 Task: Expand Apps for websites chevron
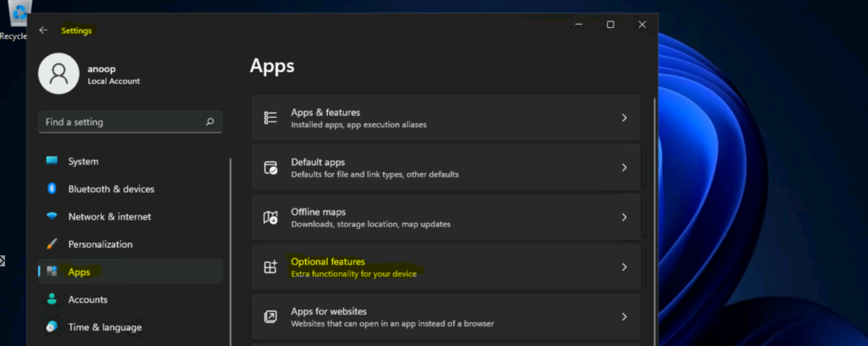[624, 316]
